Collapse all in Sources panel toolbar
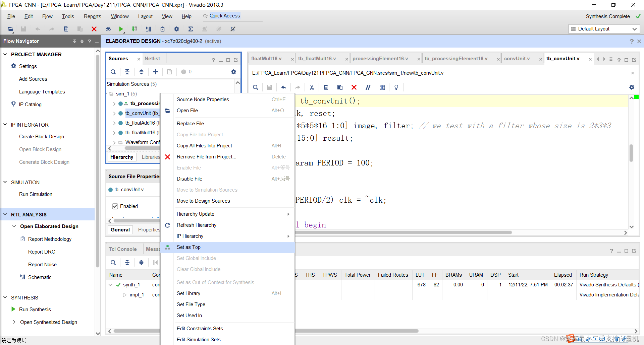Screen dimensions: 644x345 pyautogui.click(x=127, y=72)
